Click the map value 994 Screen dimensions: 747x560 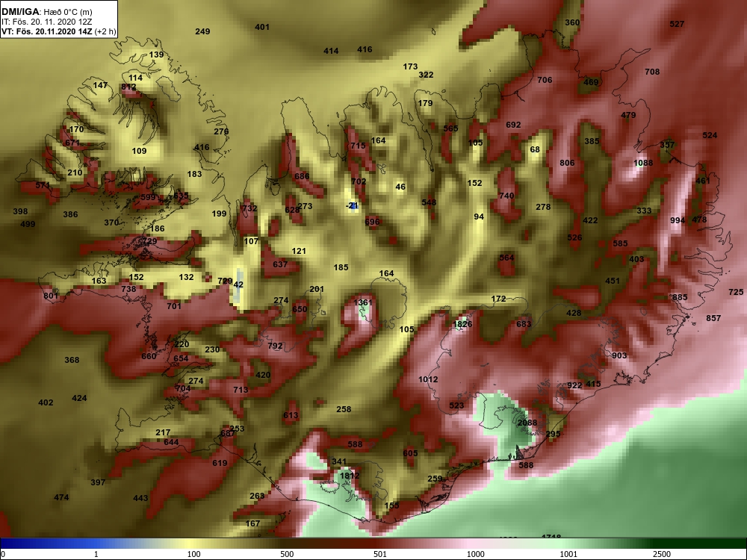(678, 220)
